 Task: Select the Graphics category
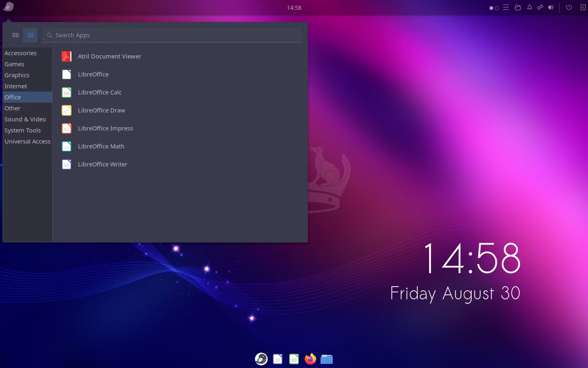point(17,75)
